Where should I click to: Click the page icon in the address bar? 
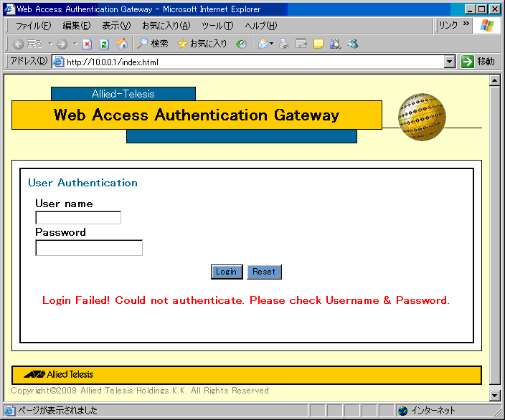(58, 62)
